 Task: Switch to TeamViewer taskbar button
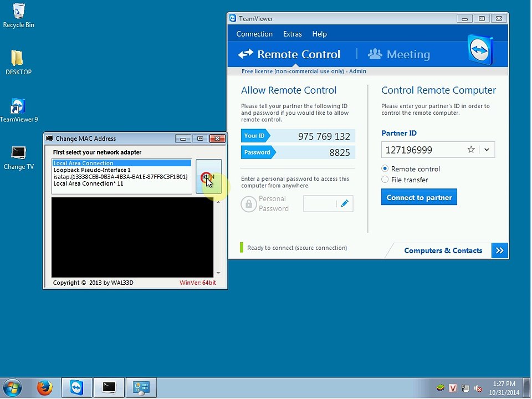click(76, 387)
